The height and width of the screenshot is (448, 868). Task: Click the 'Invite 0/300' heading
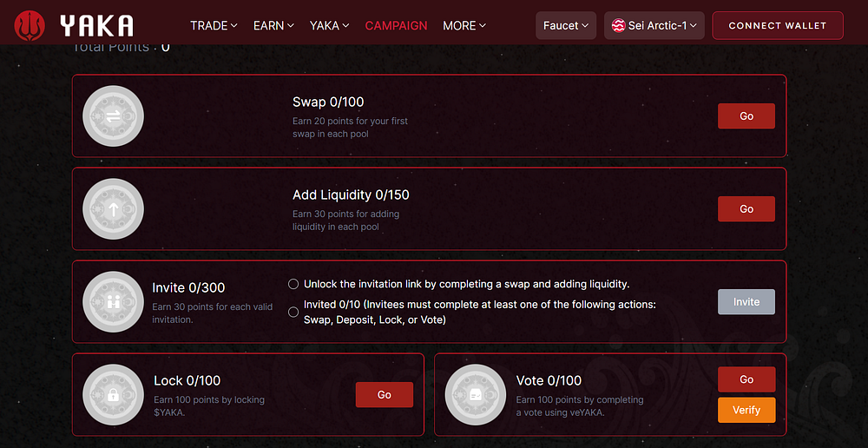pos(188,287)
